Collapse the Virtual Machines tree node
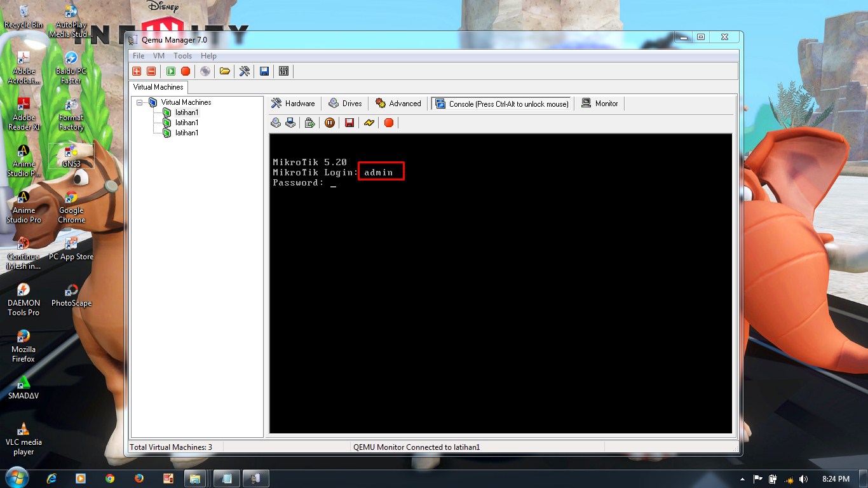This screenshot has height=488, width=868. click(140, 102)
